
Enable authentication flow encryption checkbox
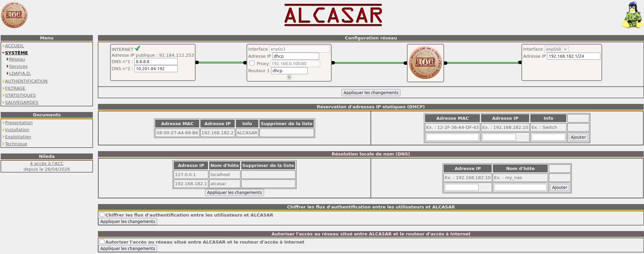click(x=102, y=215)
